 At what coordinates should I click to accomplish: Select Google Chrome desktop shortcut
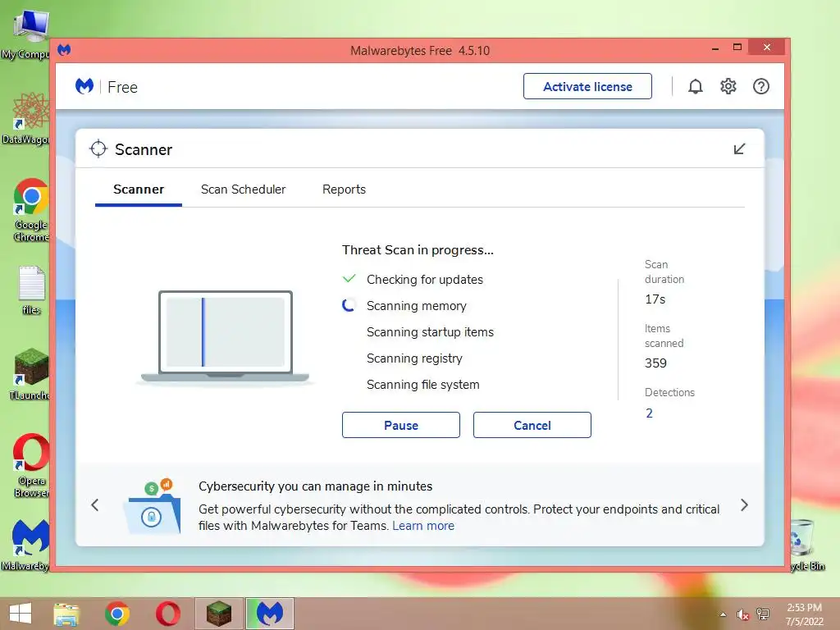pos(31,210)
